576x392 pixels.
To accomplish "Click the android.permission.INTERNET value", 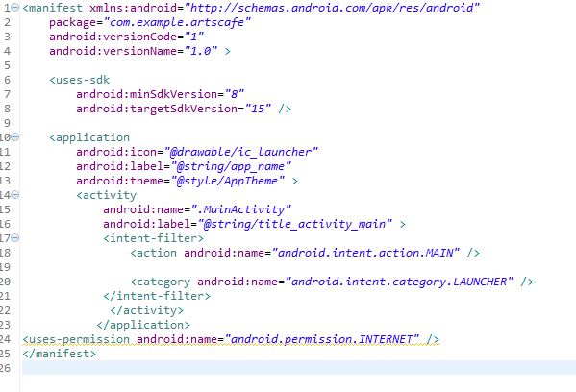I will (x=322, y=339).
